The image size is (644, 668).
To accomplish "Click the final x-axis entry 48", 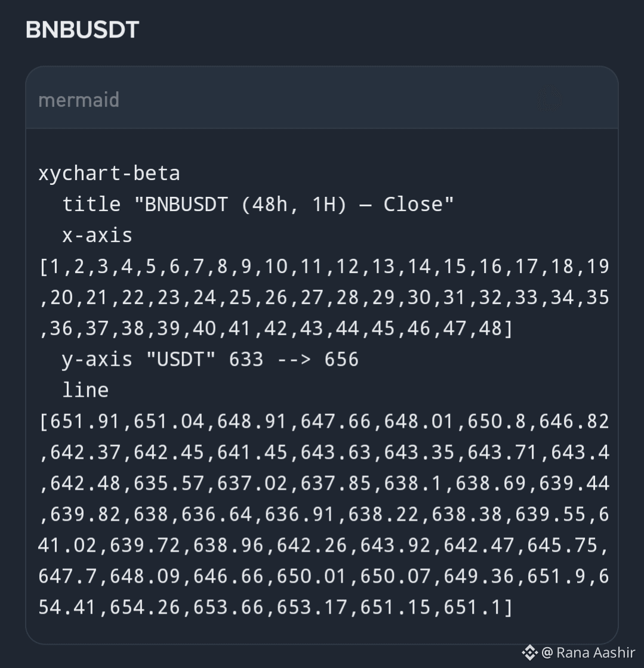I will pos(492,329).
